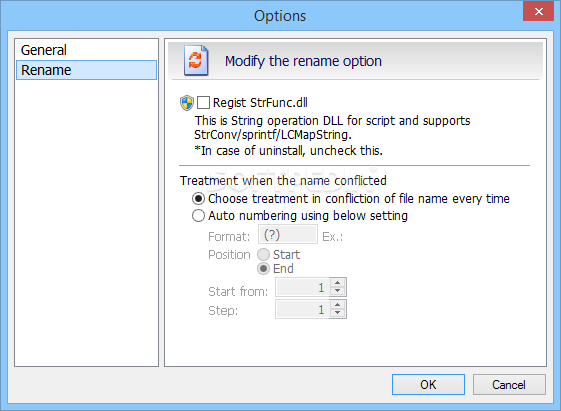Choose the Start position radio button

pos(263,255)
